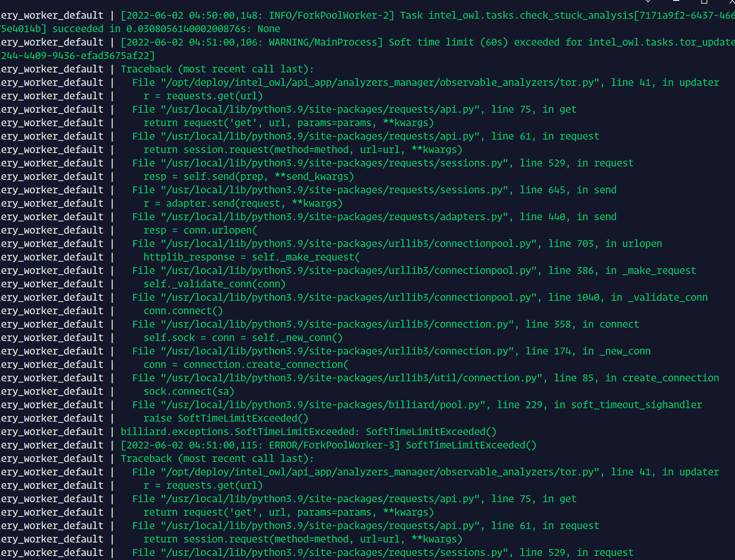
Task: Click task ID fragment '244-4409-9436-efad3675af22]'
Action: (x=77, y=56)
